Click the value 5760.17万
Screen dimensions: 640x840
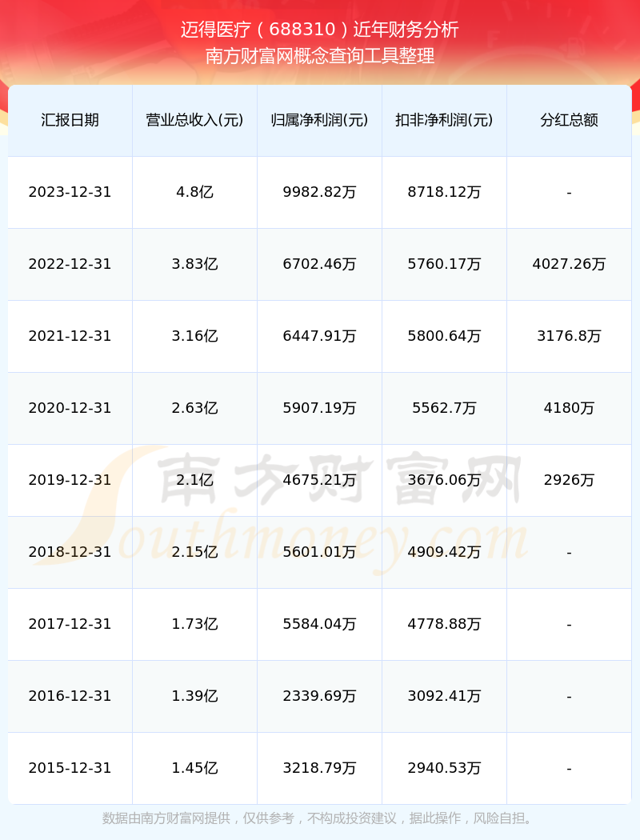click(x=445, y=264)
